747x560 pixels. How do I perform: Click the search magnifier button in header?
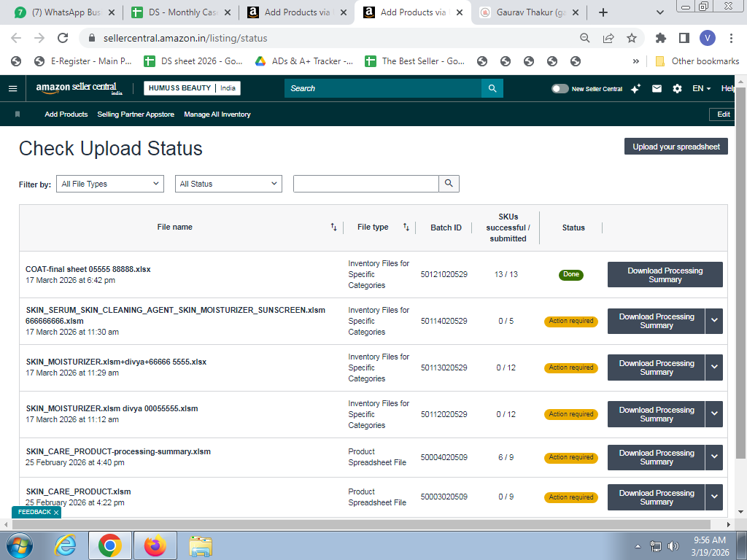click(x=492, y=88)
